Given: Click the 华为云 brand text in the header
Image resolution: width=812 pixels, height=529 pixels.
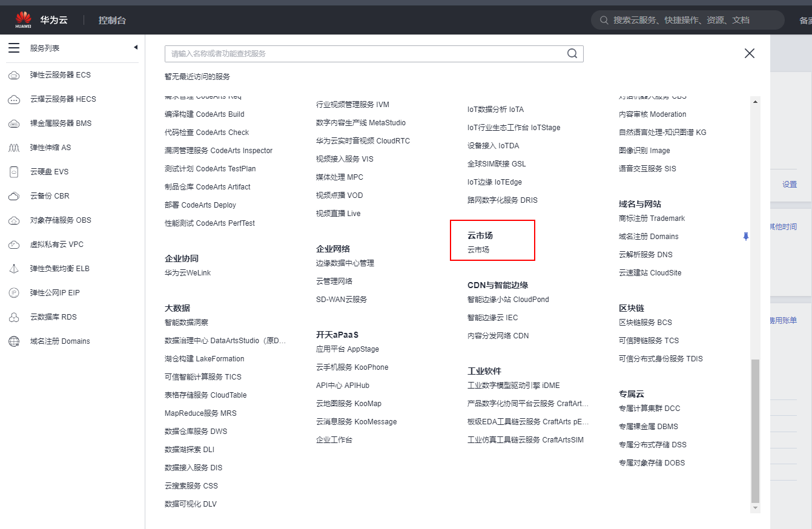Looking at the screenshot, I should 54,20.
